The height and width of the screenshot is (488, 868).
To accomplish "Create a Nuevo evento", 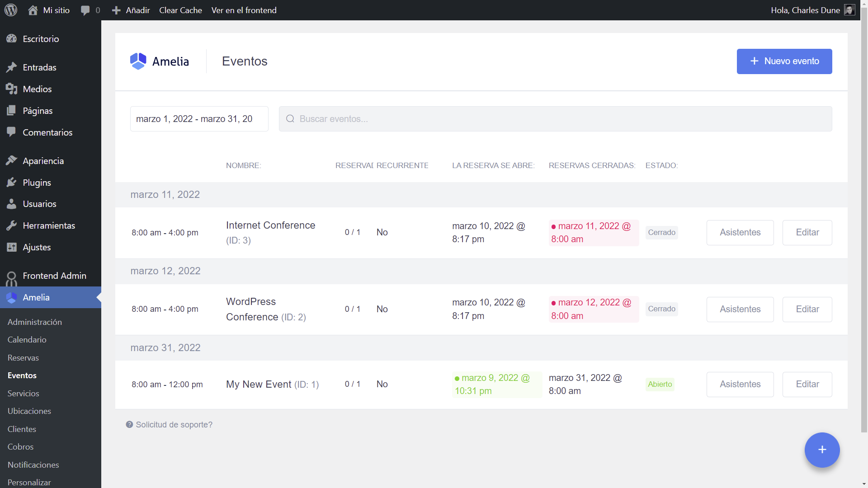I will click(x=784, y=61).
